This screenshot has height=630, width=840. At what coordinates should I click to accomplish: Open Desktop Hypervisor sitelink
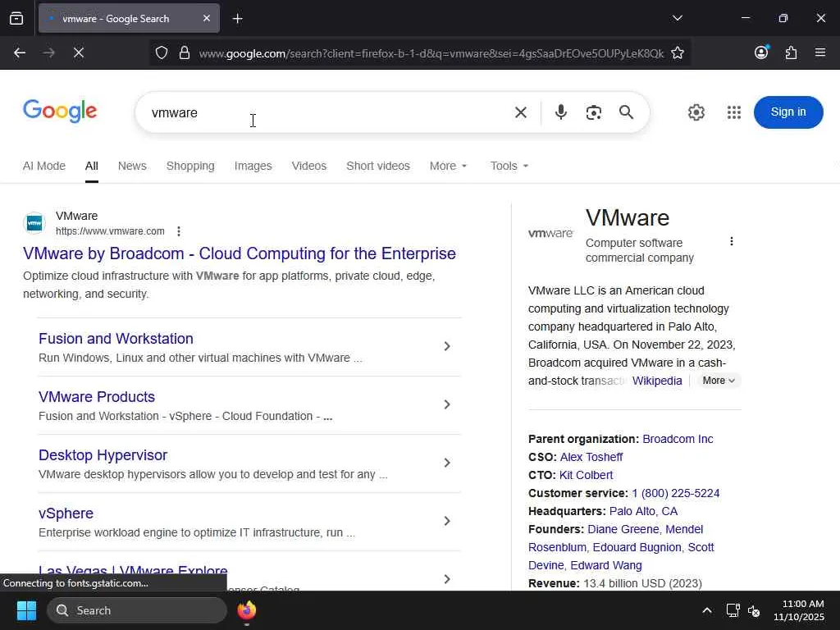tap(103, 455)
